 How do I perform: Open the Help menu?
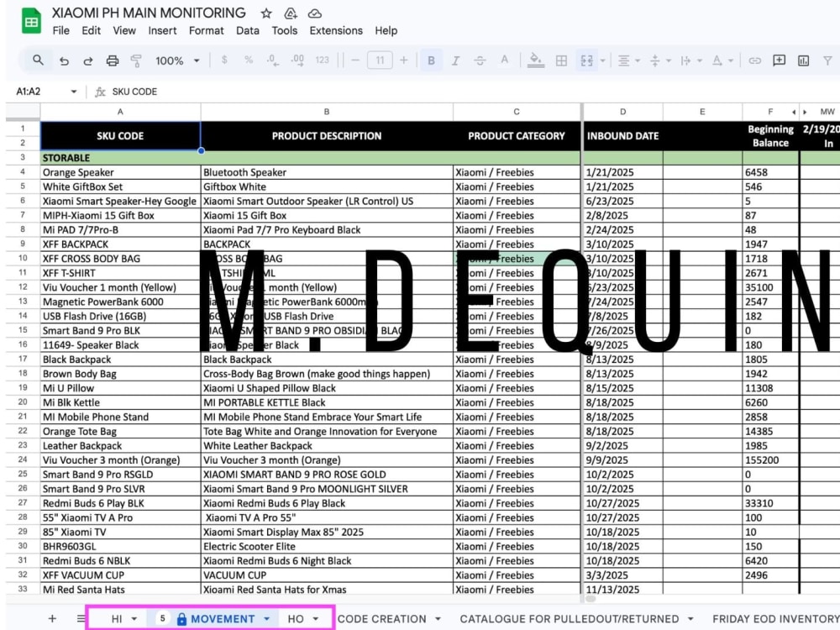click(386, 30)
